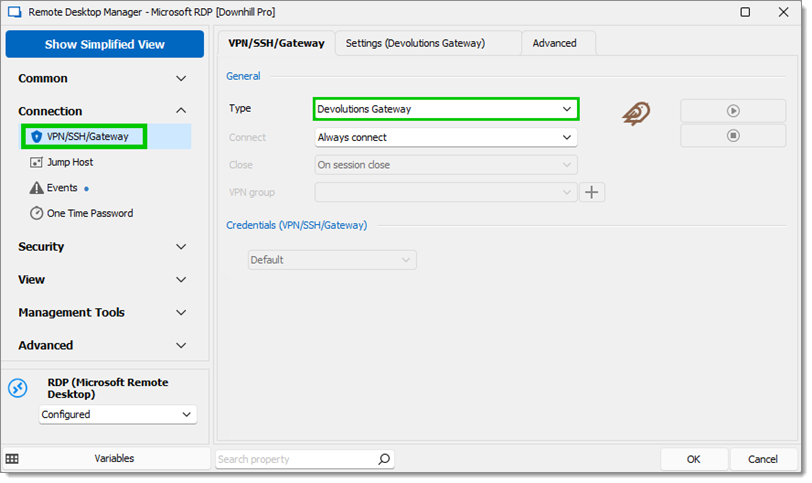Click the Devolutions Gateway bird logo
The width and height of the screenshot is (812, 483).
point(636,113)
